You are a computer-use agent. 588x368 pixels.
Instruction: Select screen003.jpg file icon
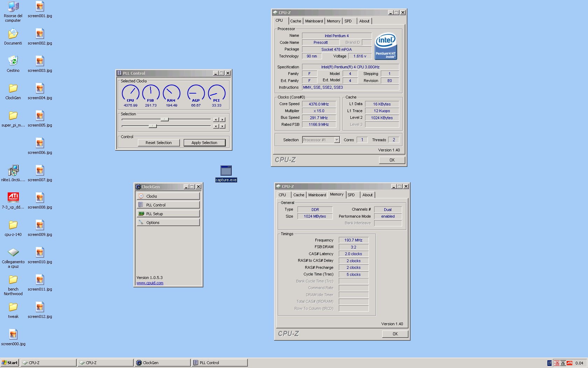coord(40,61)
